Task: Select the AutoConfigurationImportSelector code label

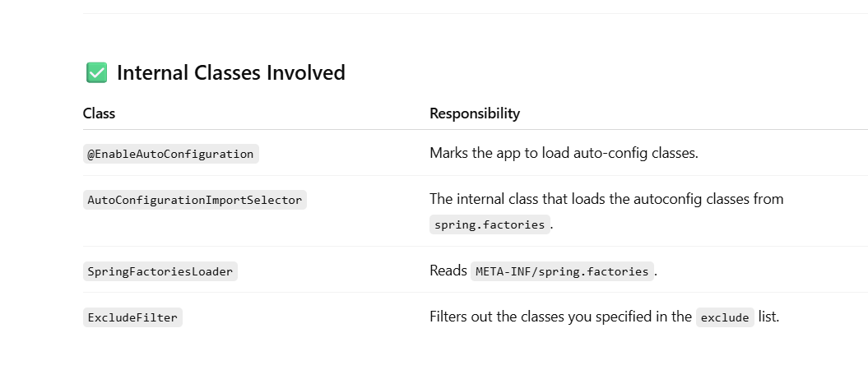Action: pos(195,200)
